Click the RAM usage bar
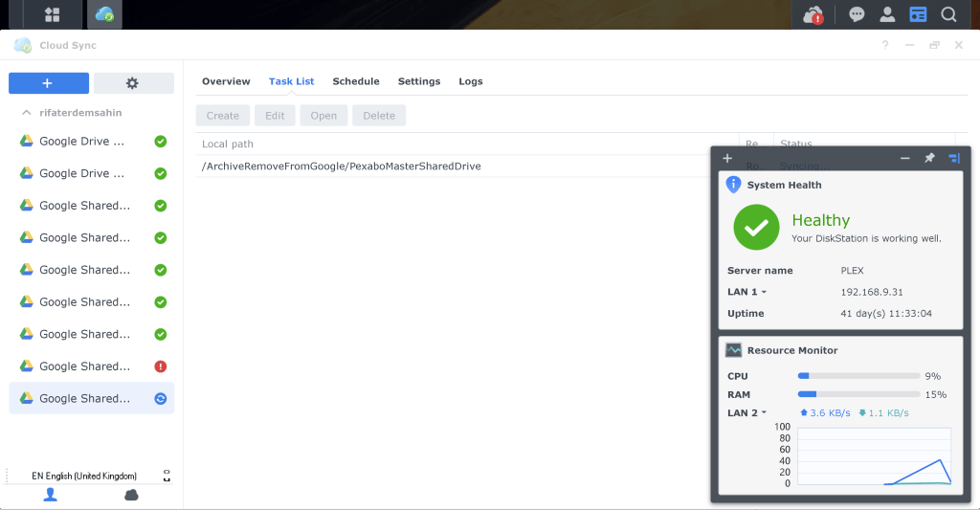The height and width of the screenshot is (510, 980). pos(858,394)
